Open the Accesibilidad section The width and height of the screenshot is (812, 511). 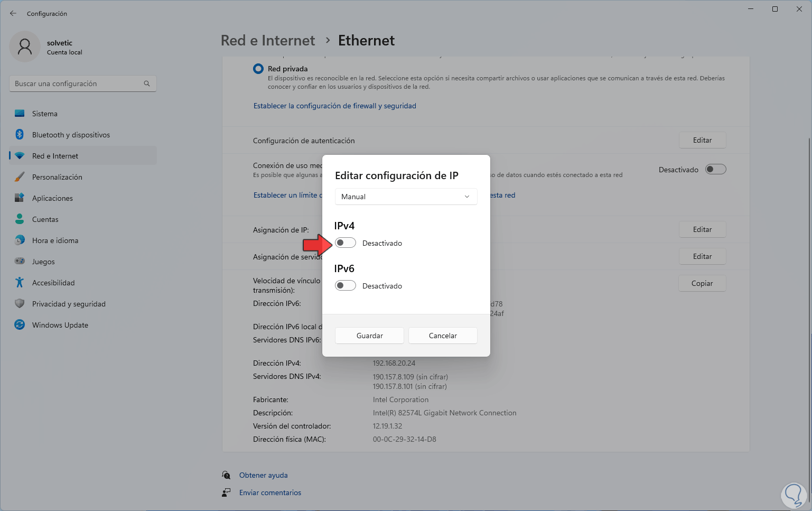pyautogui.click(x=53, y=283)
